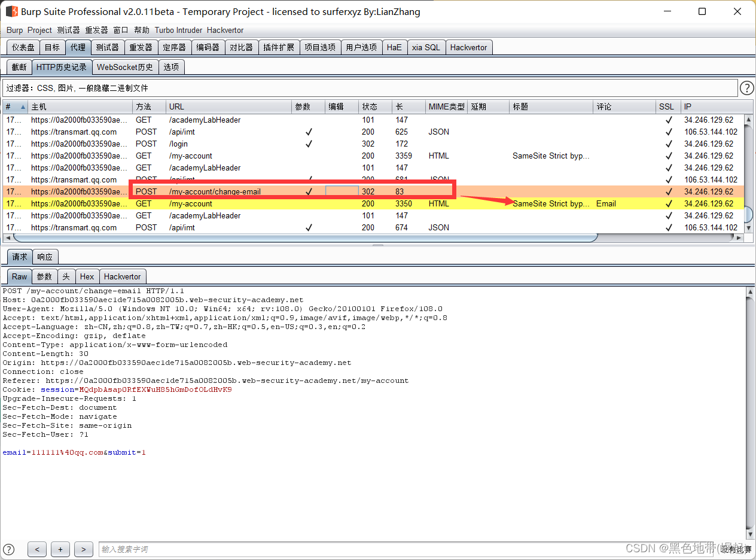The height and width of the screenshot is (560, 756).
Task: Open the Turbo Intruder menu
Action: click(x=178, y=30)
